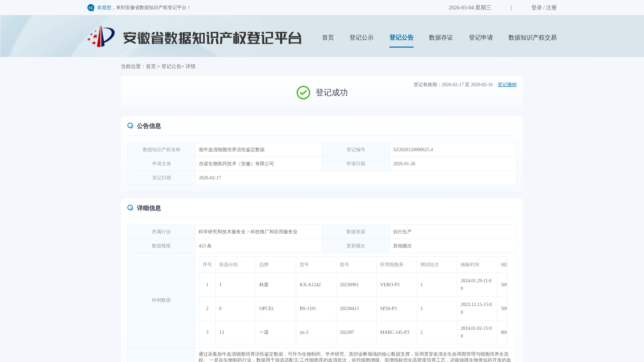Click applicant 吉诺生物医药技术（安徽）有限公司
Screen dimensions: 644x362
click(x=236, y=164)
